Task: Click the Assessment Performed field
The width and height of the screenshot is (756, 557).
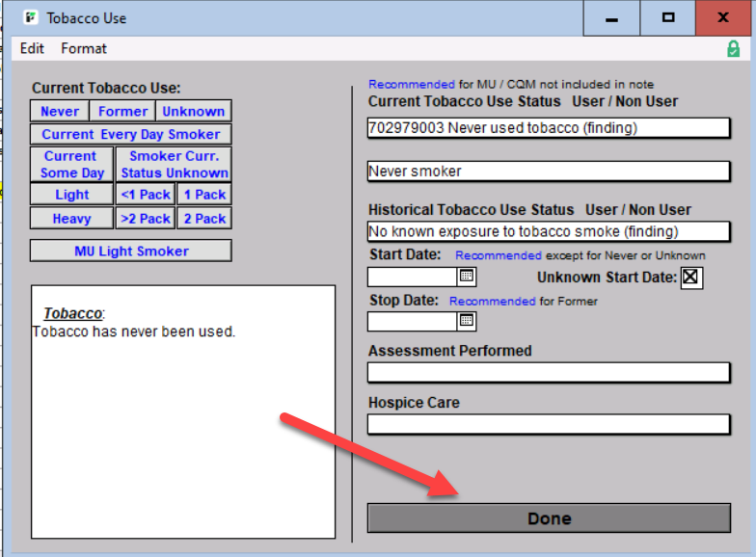Action: coord(549,373)
